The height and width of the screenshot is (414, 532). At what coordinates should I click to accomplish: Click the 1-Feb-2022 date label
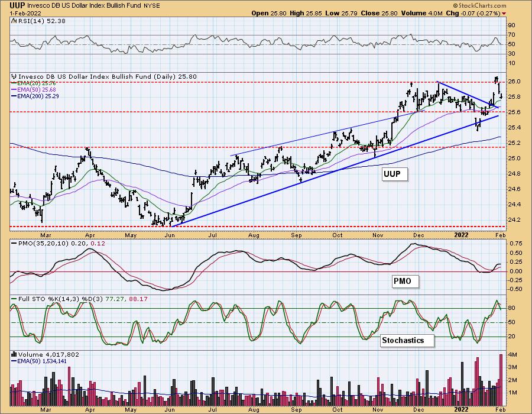point(25,13)
